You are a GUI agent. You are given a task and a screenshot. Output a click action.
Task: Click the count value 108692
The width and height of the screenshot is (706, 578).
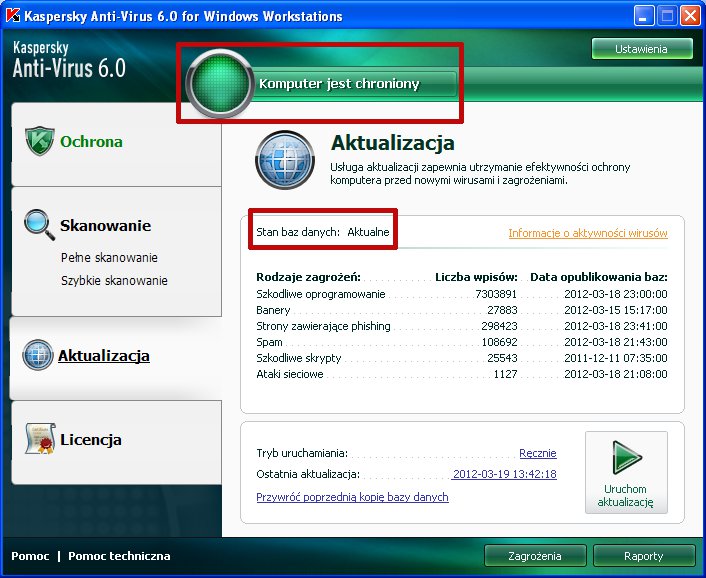[499, 342]
